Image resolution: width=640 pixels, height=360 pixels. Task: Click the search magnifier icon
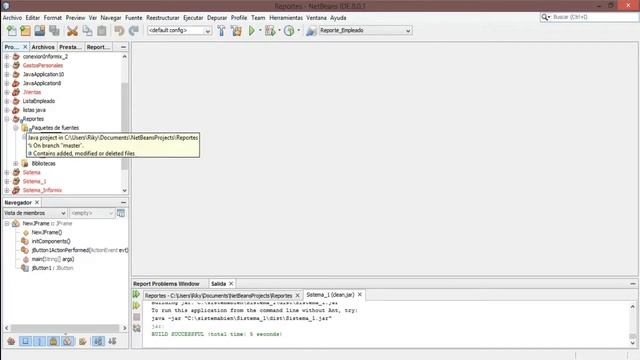tap(545, 17)
